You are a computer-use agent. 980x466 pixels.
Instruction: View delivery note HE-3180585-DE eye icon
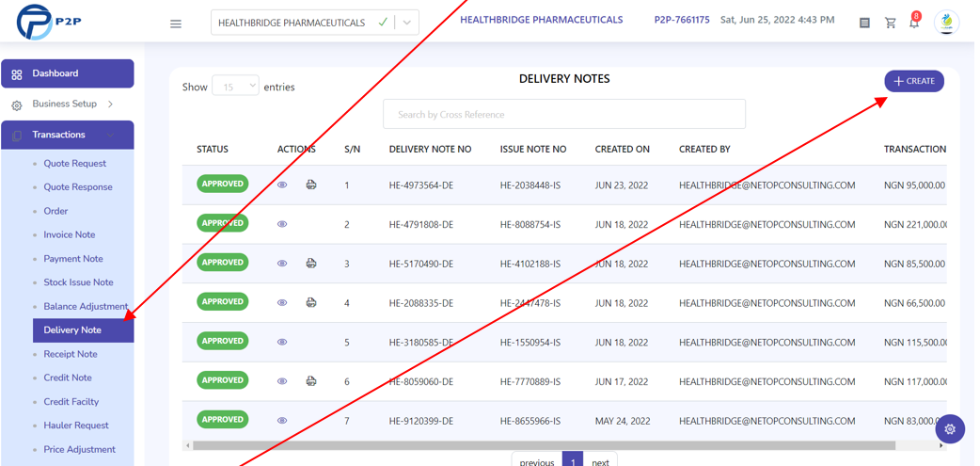click(282, 342)
